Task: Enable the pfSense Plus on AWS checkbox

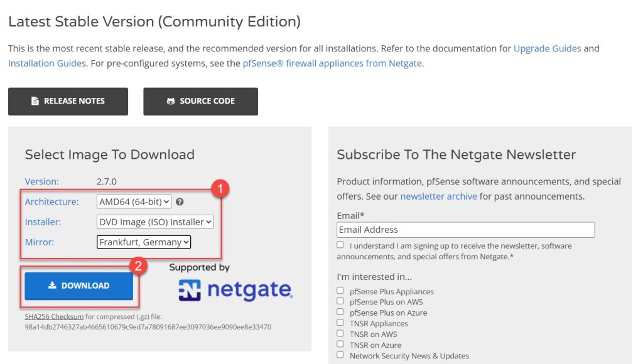Action: (x=340, y=302)
